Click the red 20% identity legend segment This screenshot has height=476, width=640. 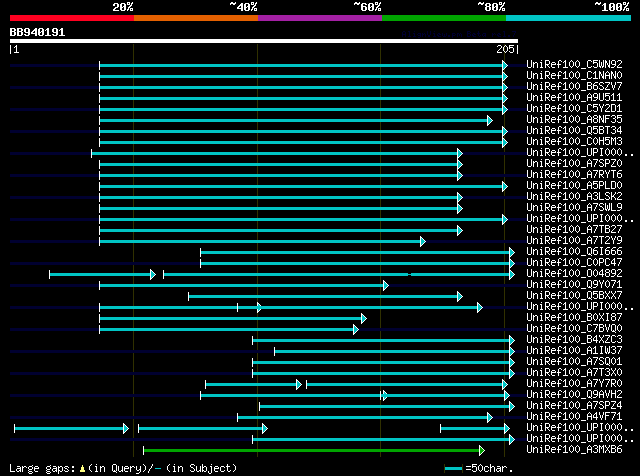[x=72, y=18]
